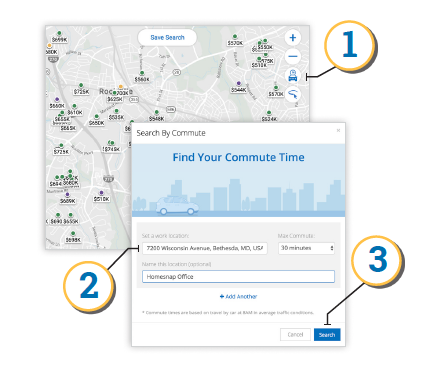Click the blue Search button
430x368 pixels.
coord(327,335)
